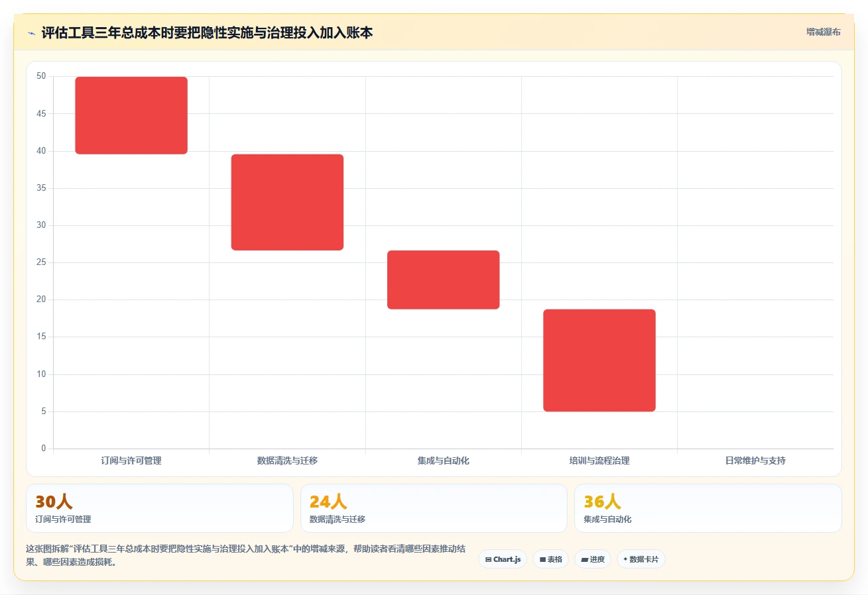Click the 数据清洗与迁移 x-axis label
Screen dimensions: 868x595
tap(287, 460)
